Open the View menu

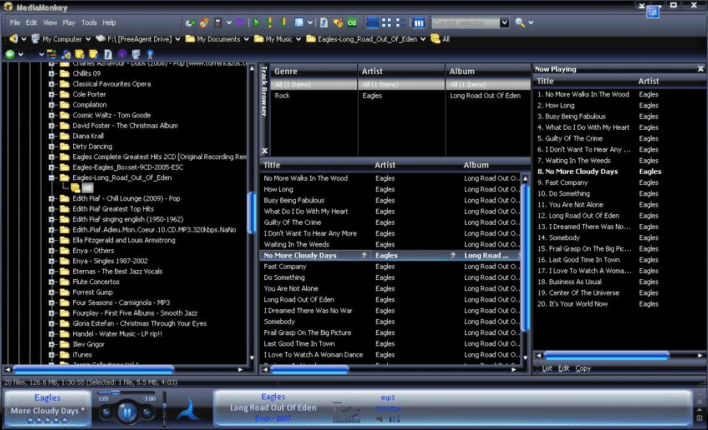click(x=50, y=23)
